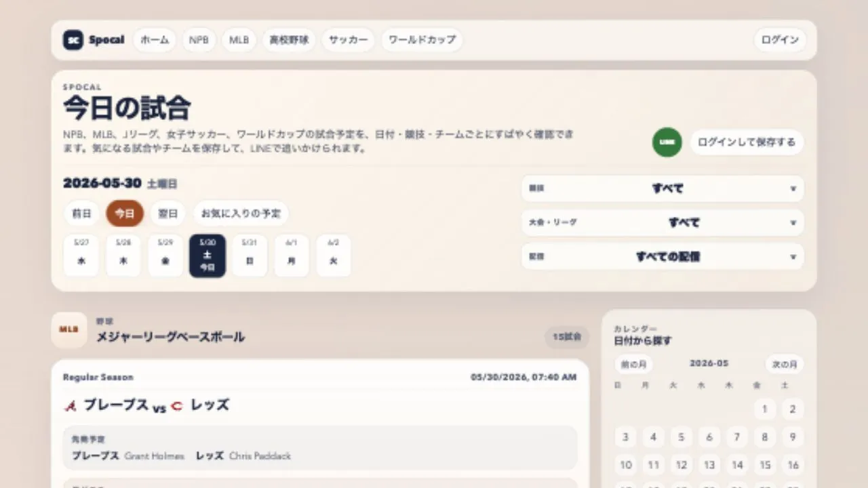Open the 高校野球 nav item
868x488 pixels.
pos(289,40)
